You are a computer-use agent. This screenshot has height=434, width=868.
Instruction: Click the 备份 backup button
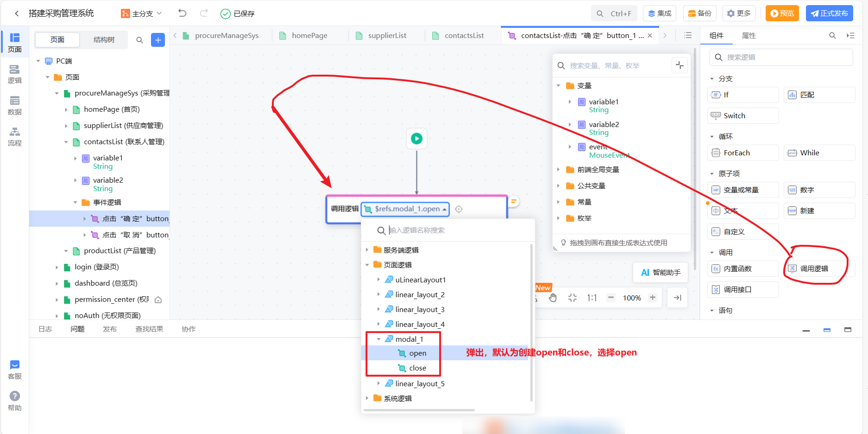pos(699,13)
